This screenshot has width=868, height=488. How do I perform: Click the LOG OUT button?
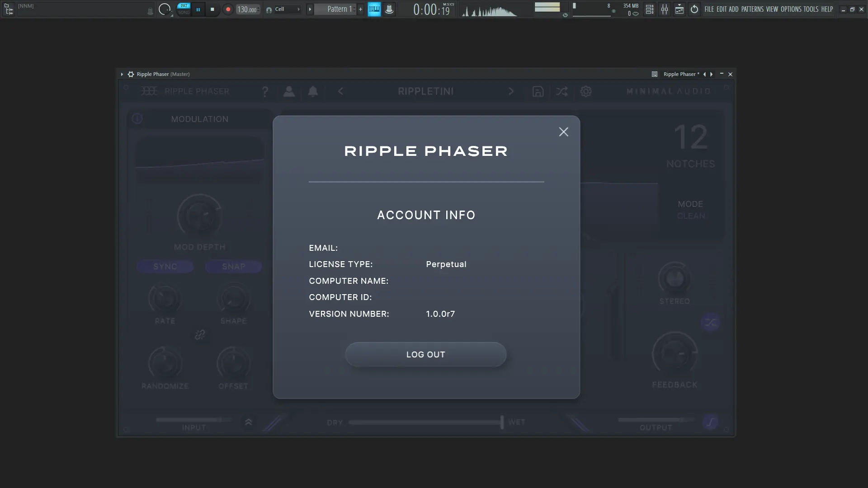[x=425, y=355]
